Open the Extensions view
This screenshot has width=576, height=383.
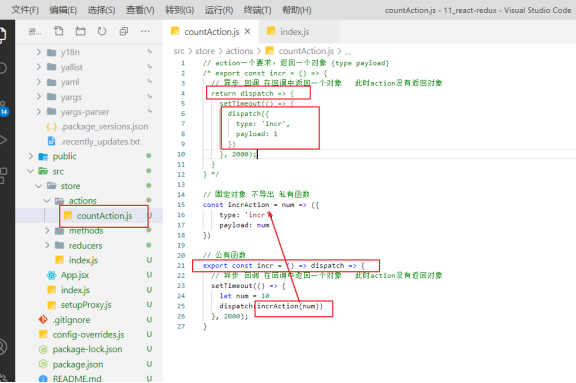(x=3, y=176)
